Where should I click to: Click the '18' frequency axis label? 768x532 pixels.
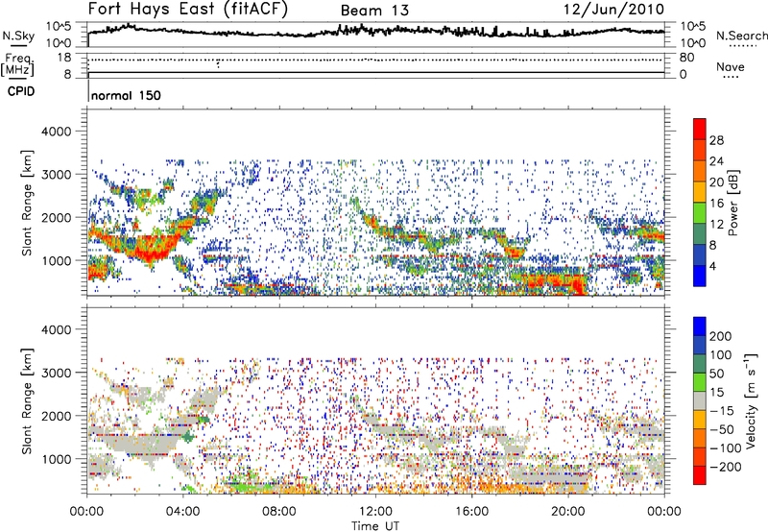64,58
